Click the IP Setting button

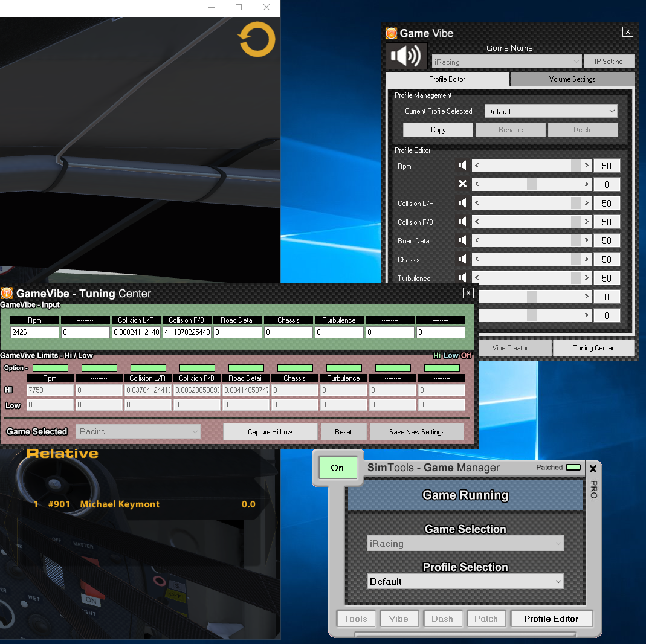tap(609, 62)
